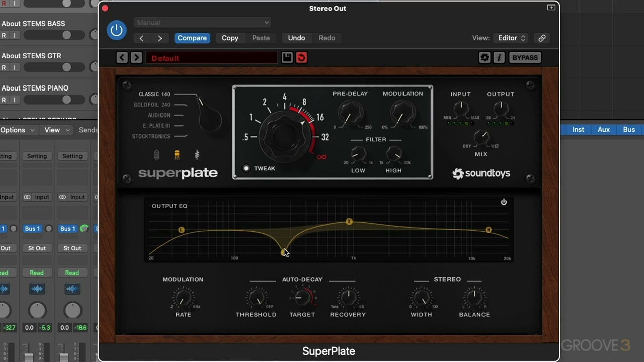Image resolution: width=644 pixels, height=362 pixels.
Task: Toggle the OUTPUT EQ power icon
Action: [504, 202]
